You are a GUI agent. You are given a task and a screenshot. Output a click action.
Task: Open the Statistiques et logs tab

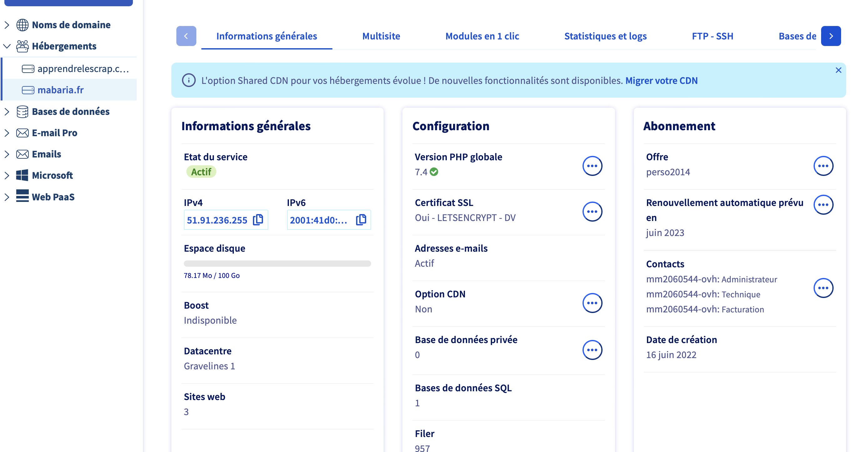click(605, 36)
